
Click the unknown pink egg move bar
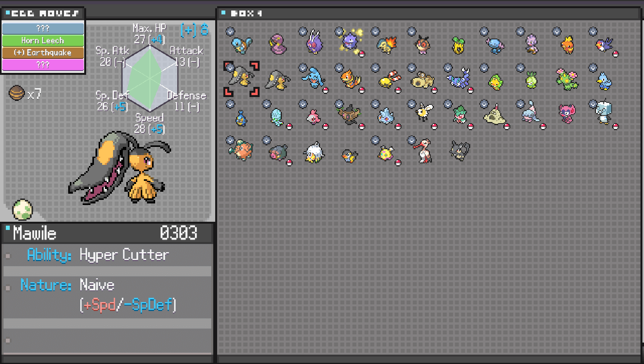point(43,64)
